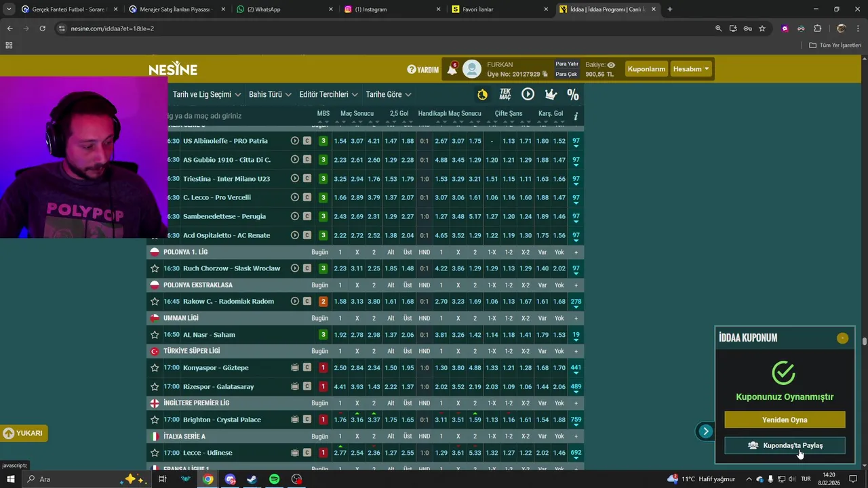Open a new browser tab
The height and width of the screenshot is (488, 868).
click(669, 9)
